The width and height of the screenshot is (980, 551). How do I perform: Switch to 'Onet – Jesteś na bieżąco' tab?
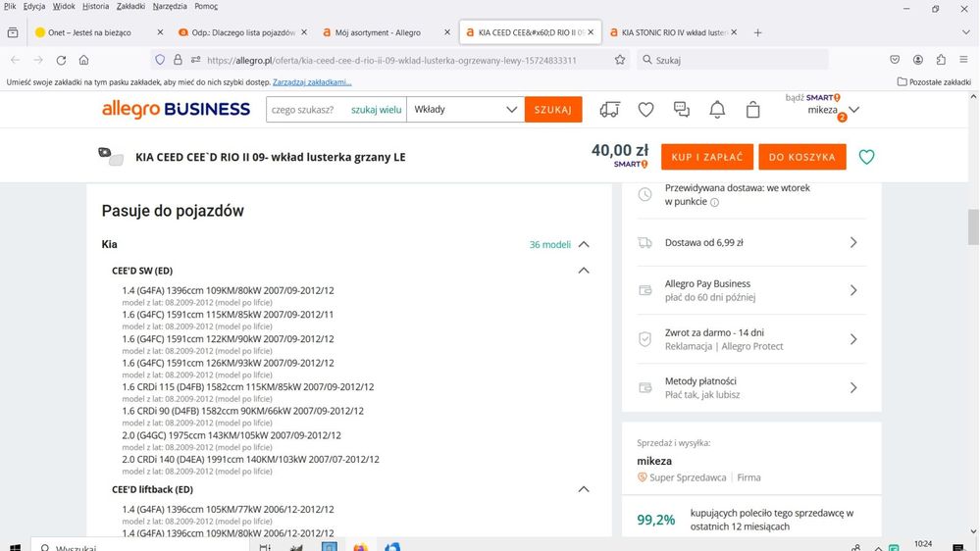point(89,32)
